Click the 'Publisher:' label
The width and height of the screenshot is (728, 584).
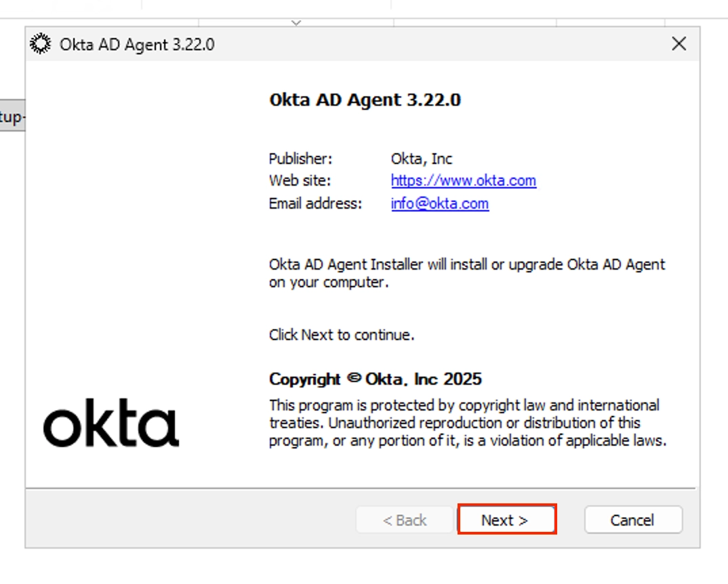[x=300, y=159]
